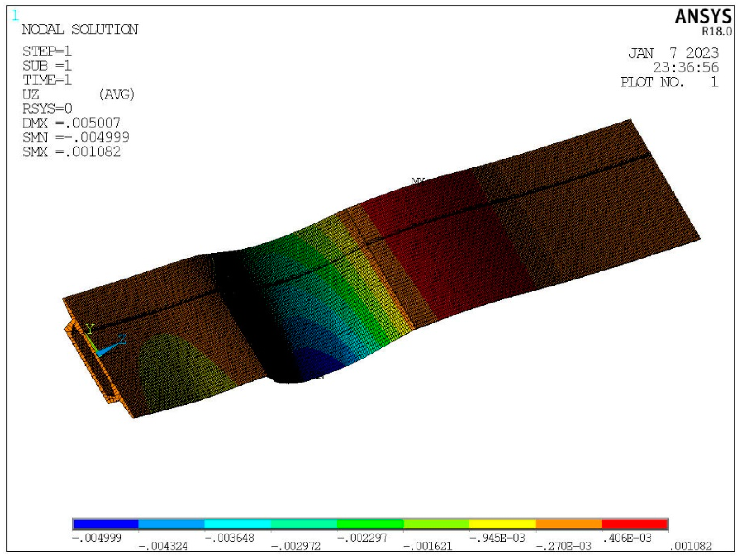
Task: Click the JAN 7 2023 date stamp
Action: coord(673,53)
